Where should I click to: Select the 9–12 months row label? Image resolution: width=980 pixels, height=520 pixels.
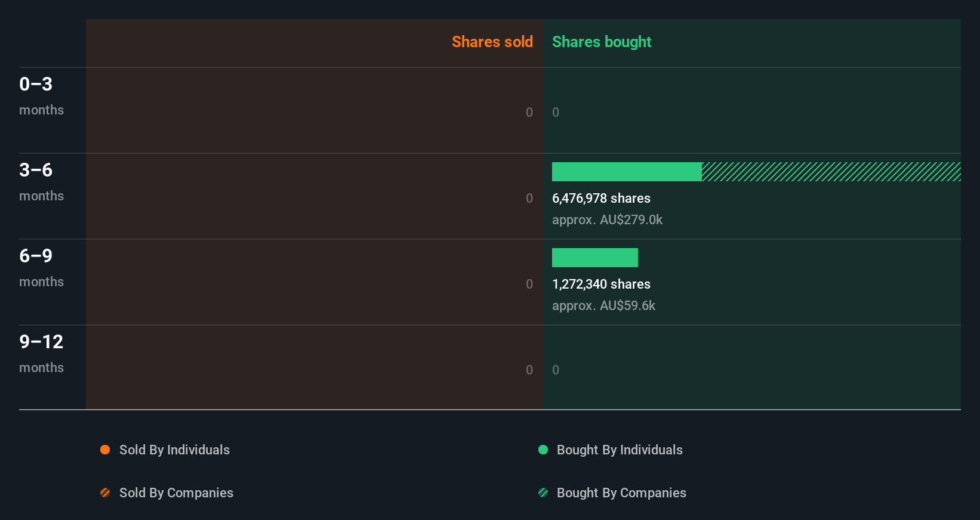click(41, 354)
